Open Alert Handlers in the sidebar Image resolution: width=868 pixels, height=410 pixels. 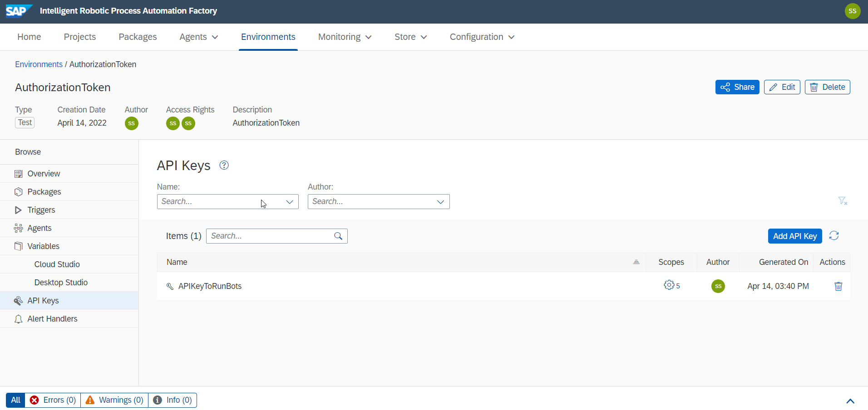tap(69, 319)
